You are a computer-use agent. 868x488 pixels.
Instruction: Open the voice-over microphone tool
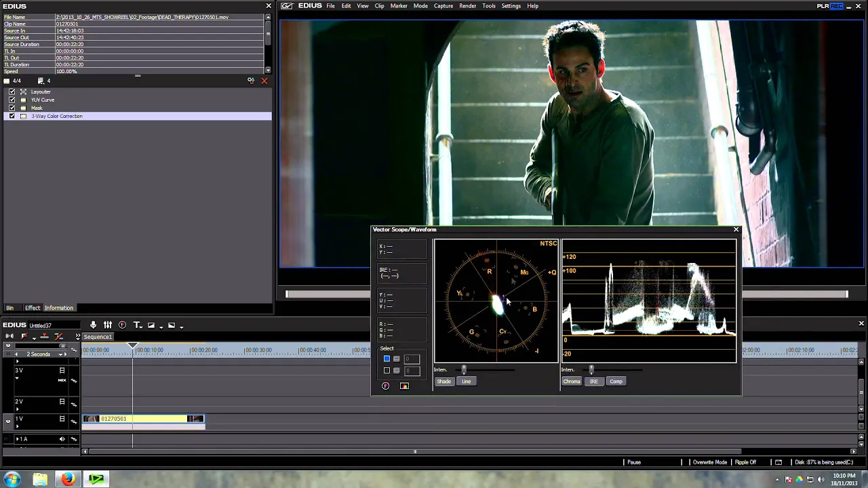point(93,325)
